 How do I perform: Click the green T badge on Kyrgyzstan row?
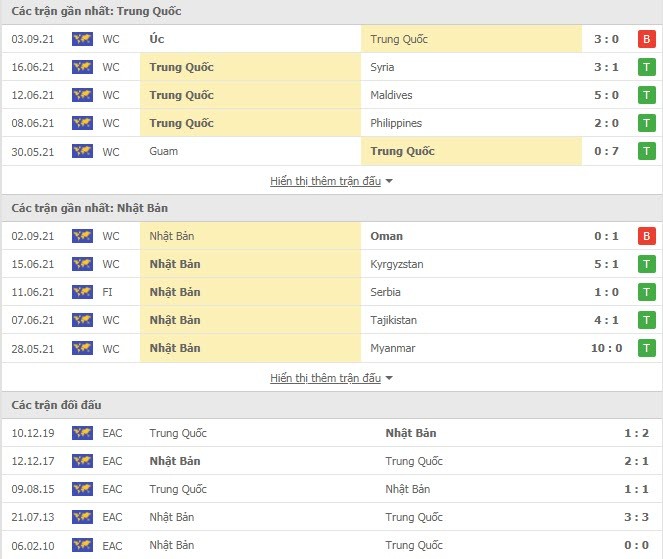(x=647, y=264)
